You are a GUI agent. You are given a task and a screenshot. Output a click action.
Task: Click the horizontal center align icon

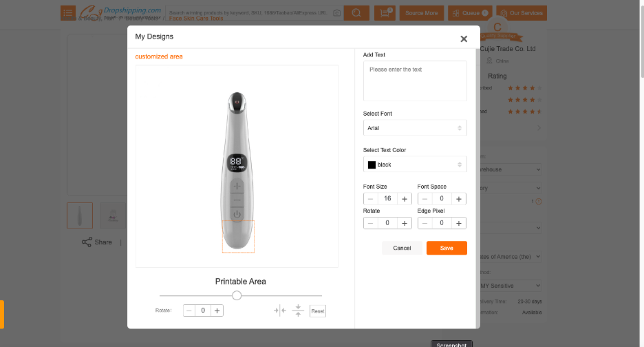click(279, 311)
